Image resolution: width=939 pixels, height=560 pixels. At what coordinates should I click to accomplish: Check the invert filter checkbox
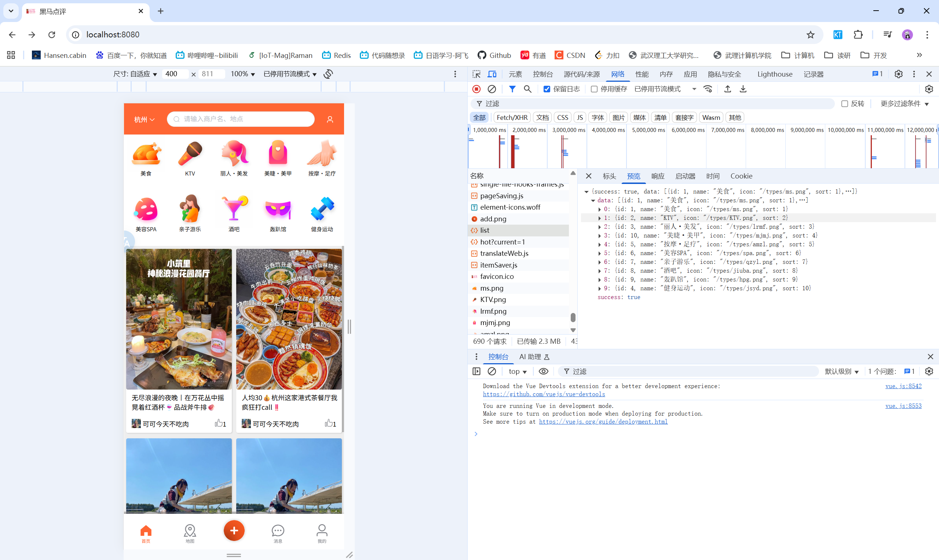point(845,104)
